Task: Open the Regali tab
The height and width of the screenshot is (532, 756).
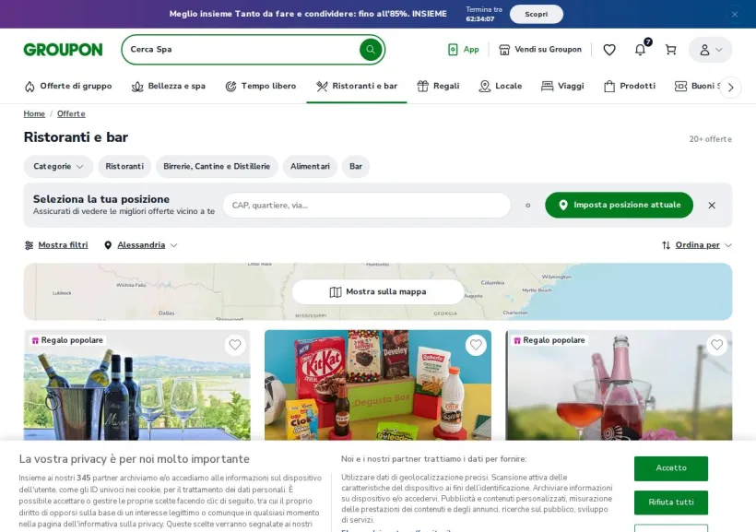Action: pos(438,86)
